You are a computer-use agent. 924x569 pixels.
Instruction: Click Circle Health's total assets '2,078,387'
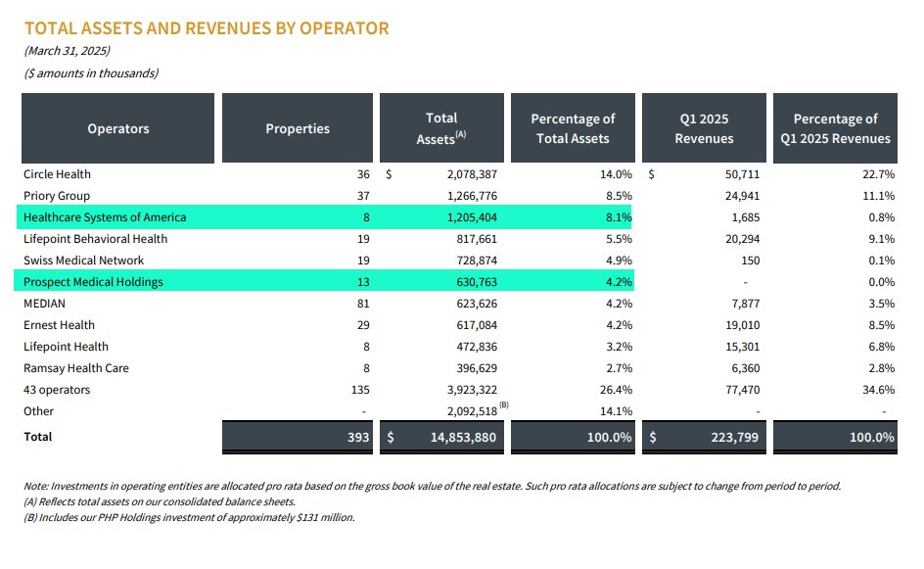472,174
